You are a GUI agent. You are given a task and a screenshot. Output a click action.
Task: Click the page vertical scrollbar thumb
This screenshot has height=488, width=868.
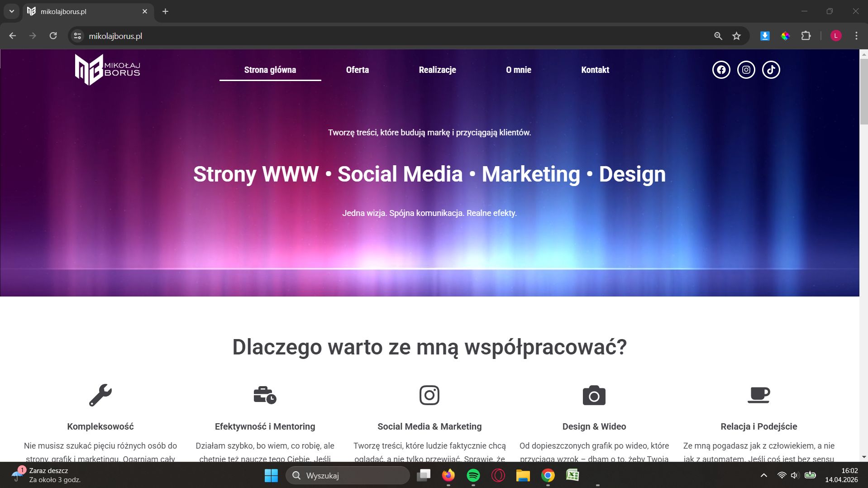coord(864,91)
